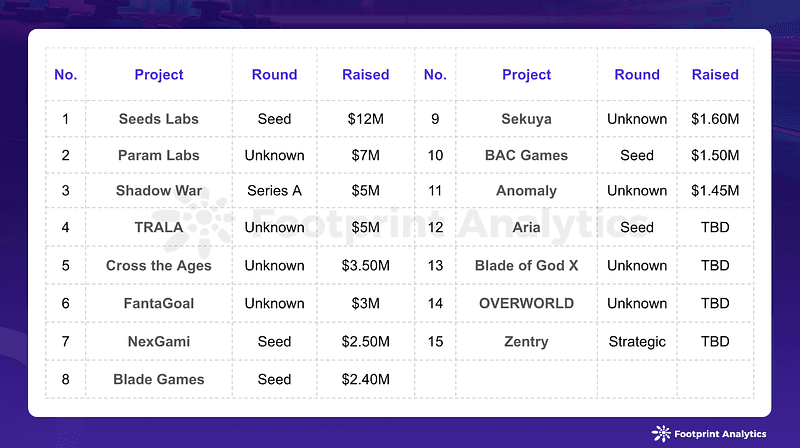Click the Blade Games project name
The width and height of the screenshot is (800, 448).
point(159,379)
